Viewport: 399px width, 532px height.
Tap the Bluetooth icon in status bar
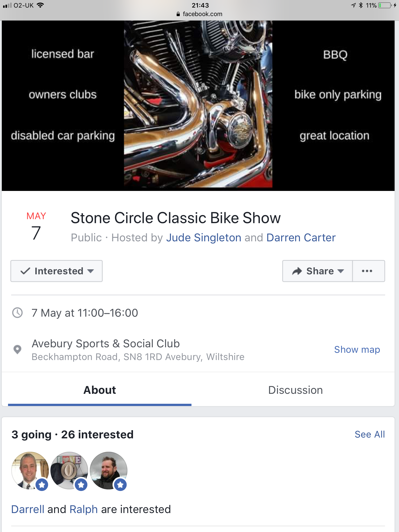point(361,5)
